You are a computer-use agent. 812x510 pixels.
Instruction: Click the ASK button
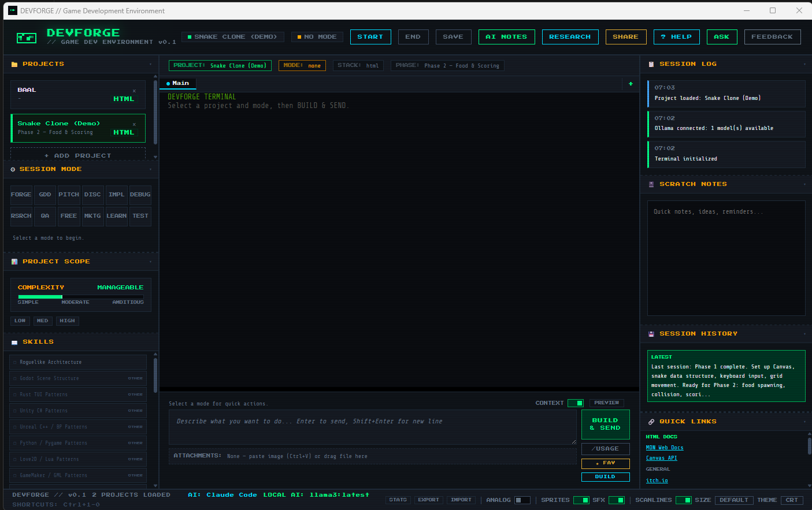[x=722, y=37]
